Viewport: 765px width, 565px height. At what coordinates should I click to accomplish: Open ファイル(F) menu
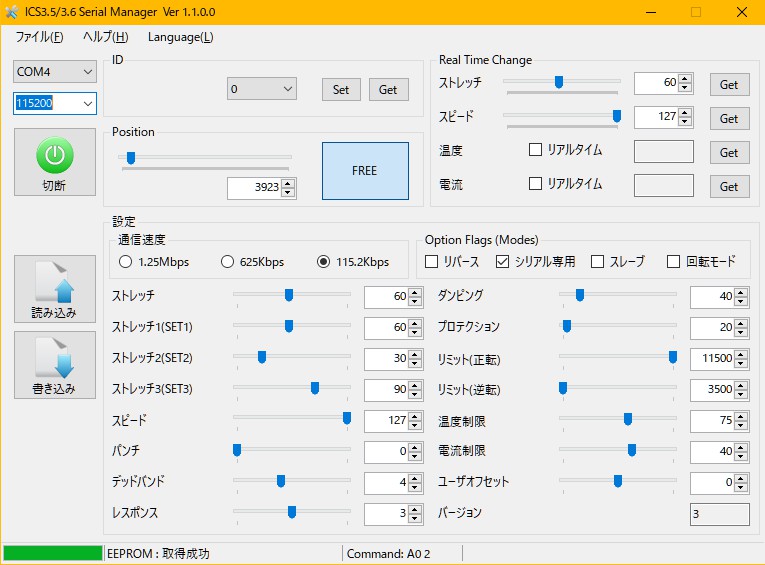pos(40,37)
